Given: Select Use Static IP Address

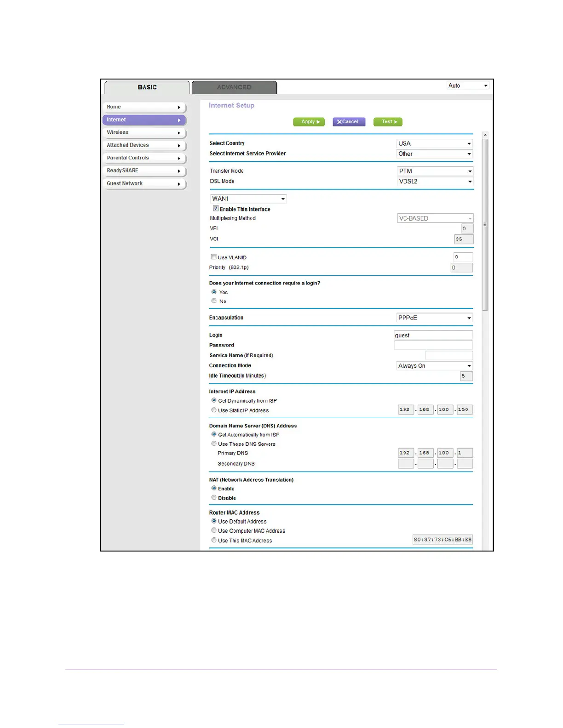Looking at the screenshot, I should [x=214, y=410].
